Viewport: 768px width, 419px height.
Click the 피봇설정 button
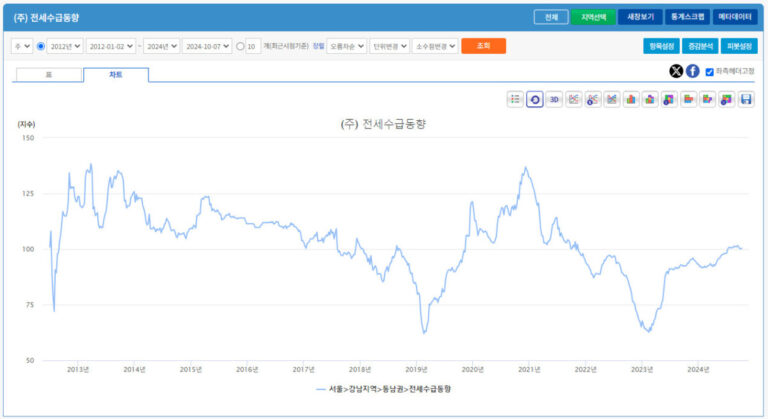click(739, 46)
